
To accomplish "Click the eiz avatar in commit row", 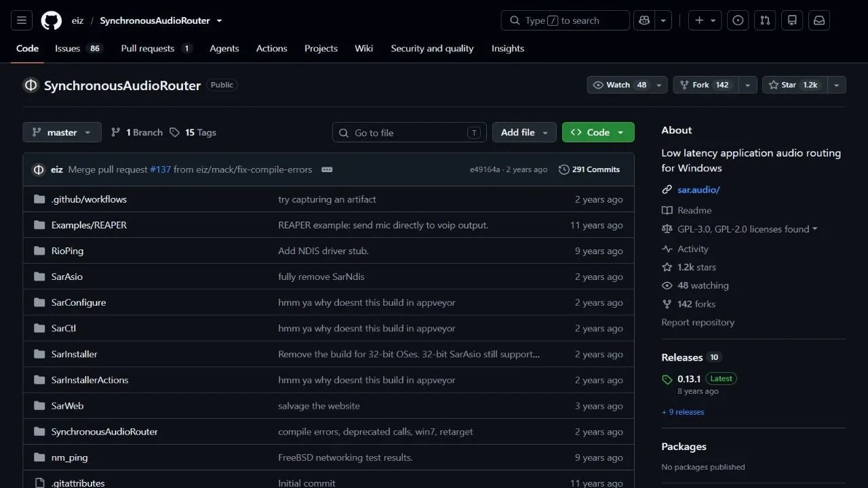I will [x=39, y=169].
